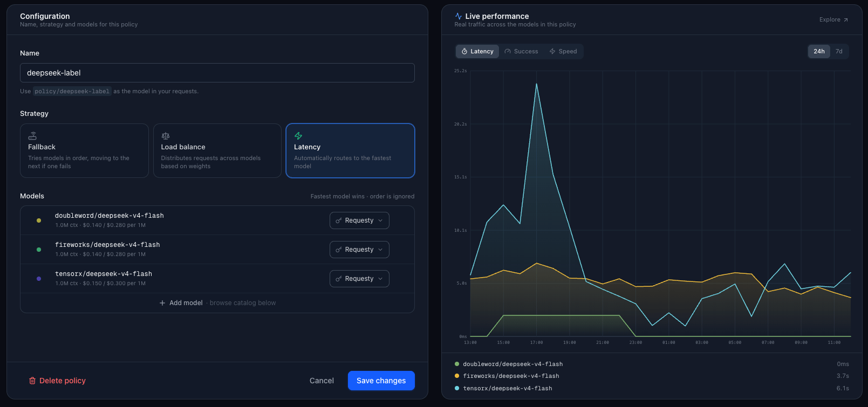
Task: Focus the Name field containing deepseek-label
Action: click(x=217, y=73)
